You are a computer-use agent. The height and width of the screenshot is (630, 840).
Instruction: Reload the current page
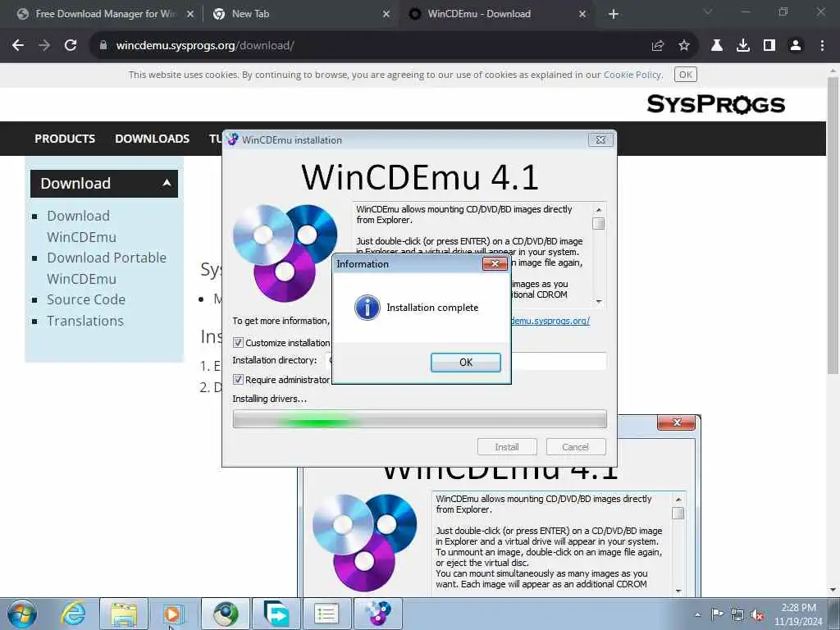71,46
